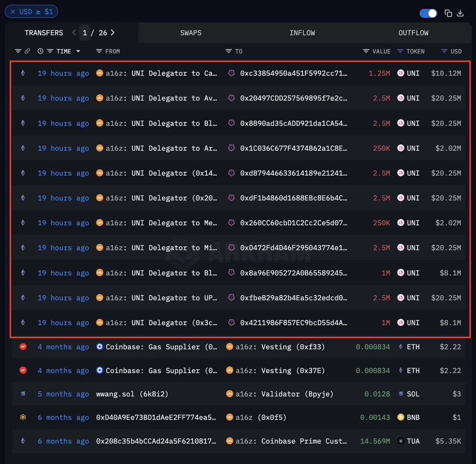Open the wwang.sol (6k8i2) sender
Screen dimensions: 476x464
point(132,394)
